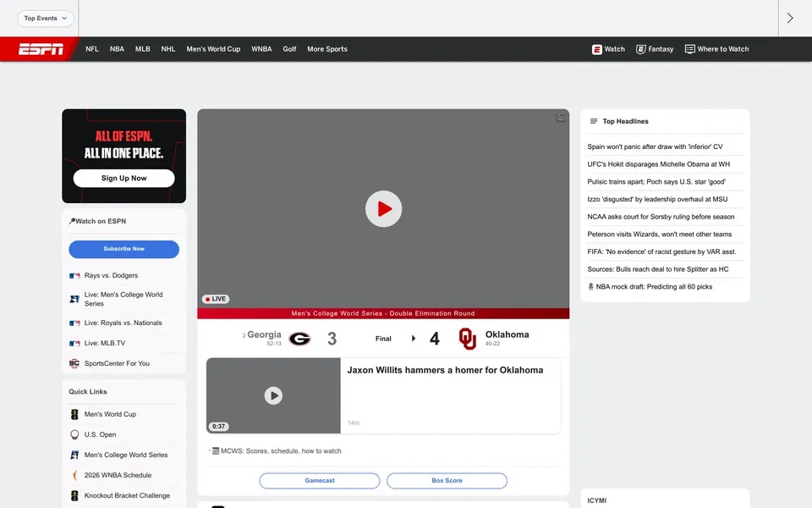This screenshot has height=508, width=812.
Task: Open the NHL menu
Action: (x=167, y=49)
